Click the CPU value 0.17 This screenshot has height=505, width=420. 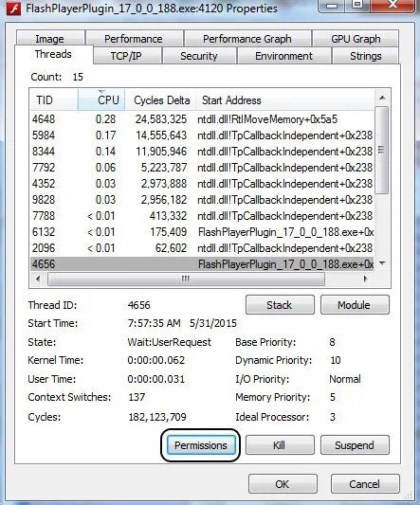pos(106,135)
